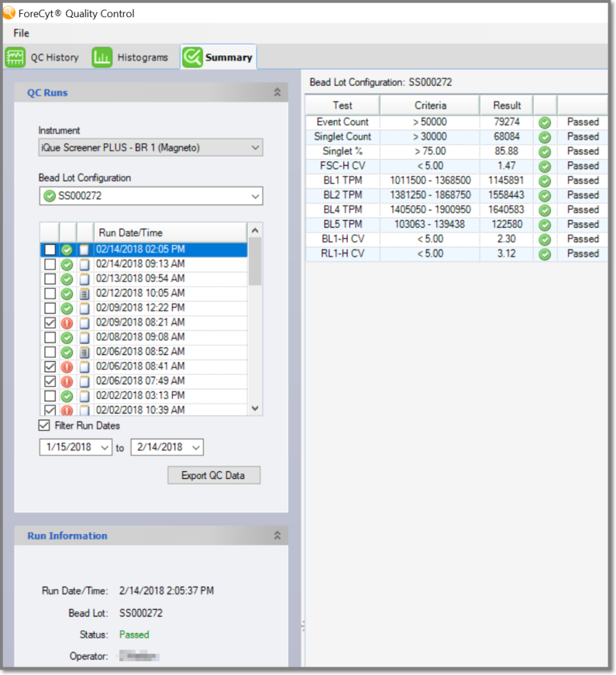
Task: Collapse the QC Runs panel
Action: 277,92
